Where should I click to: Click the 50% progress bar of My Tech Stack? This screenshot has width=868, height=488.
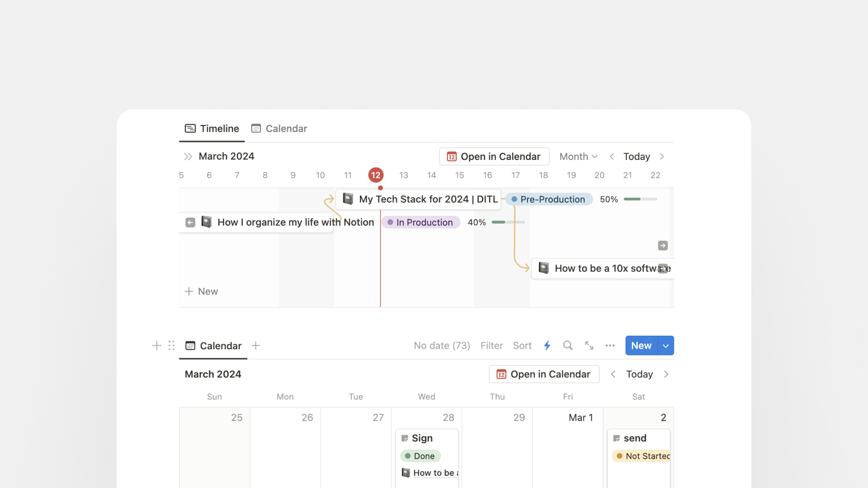[640, 199]
